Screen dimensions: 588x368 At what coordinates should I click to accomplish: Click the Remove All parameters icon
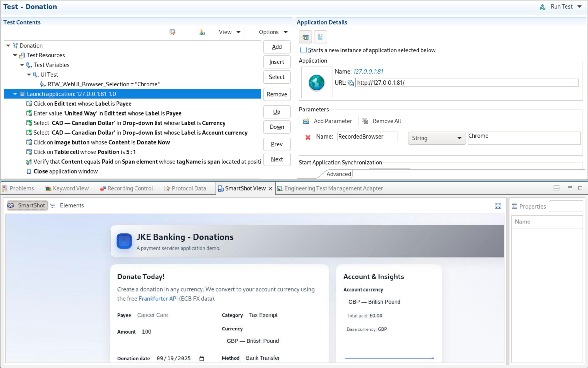365,121
